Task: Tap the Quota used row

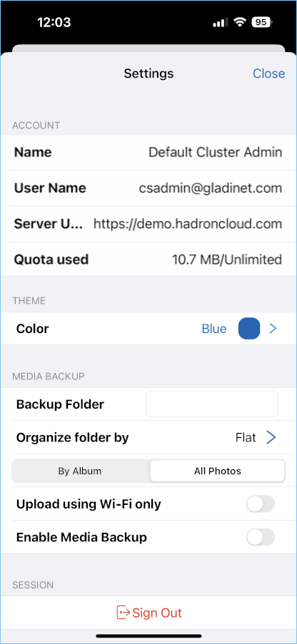Action: pyautogui.click(x=148, y=260)
